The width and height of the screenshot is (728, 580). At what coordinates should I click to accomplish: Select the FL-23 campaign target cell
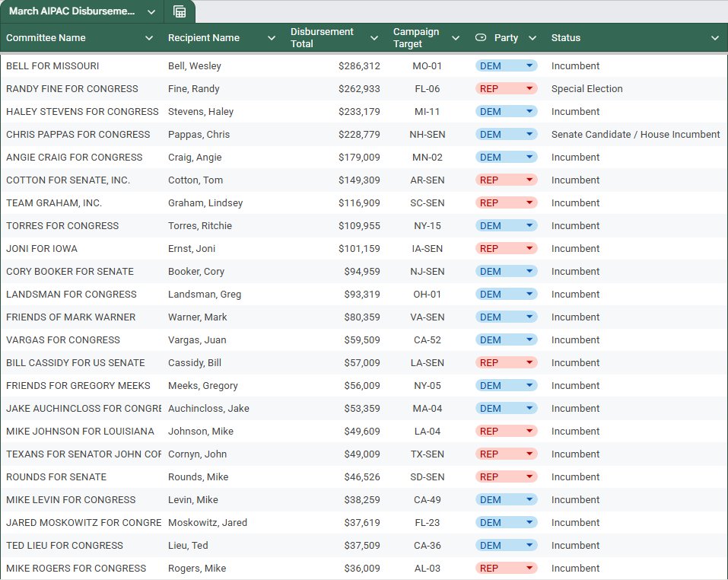[428, 522]
